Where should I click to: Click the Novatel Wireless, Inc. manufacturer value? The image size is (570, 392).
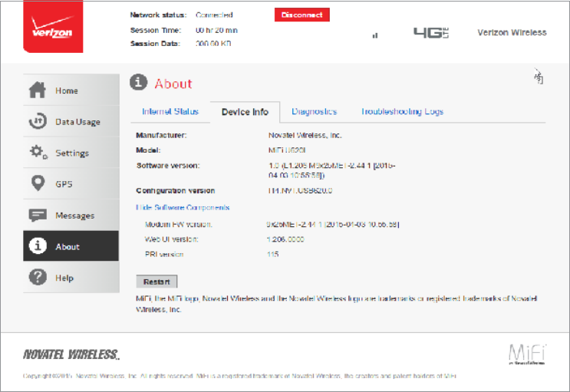[x=305, y=135]
